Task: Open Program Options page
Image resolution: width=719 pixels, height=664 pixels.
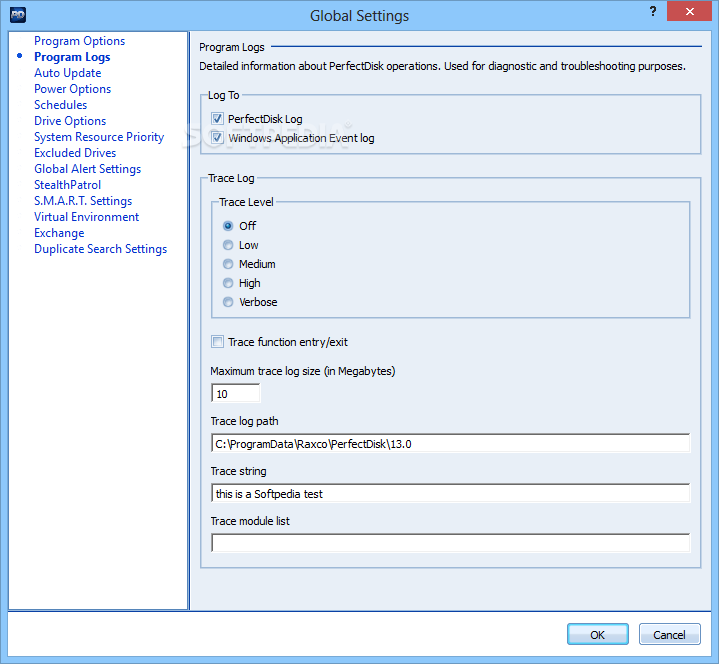Action: (x=79, y=41)
